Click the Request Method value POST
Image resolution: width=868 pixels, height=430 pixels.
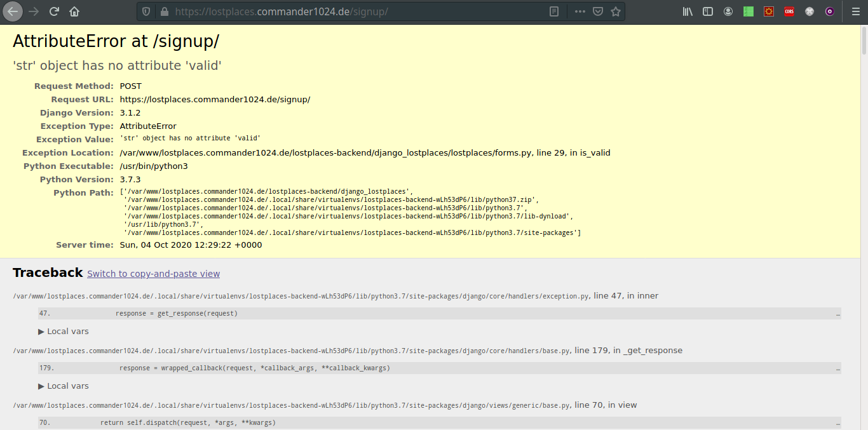point(130,86)
